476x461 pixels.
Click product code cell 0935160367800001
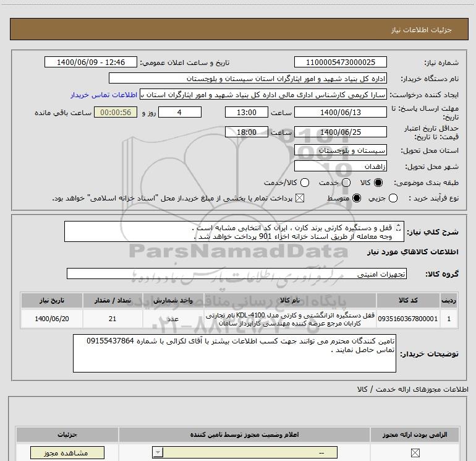click(x=408, y=319)
